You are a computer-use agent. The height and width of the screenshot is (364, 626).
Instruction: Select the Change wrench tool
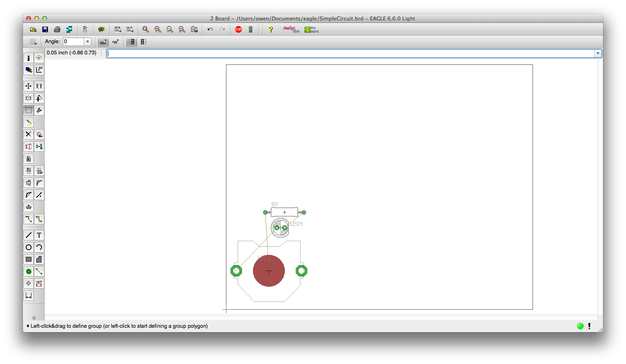tap(39, 110)
